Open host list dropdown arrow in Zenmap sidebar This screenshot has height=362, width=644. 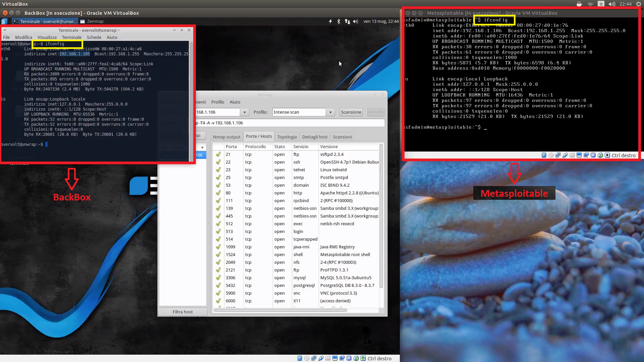click(202, 147)
